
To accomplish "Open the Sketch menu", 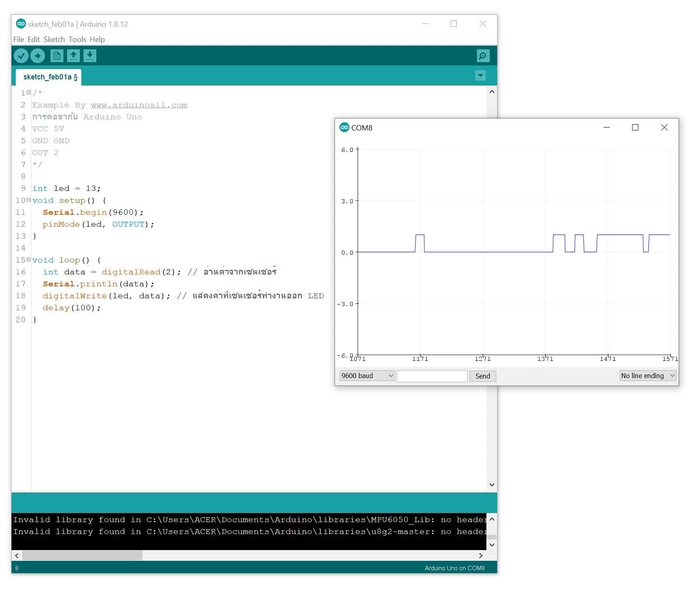I will coord(54,39).
